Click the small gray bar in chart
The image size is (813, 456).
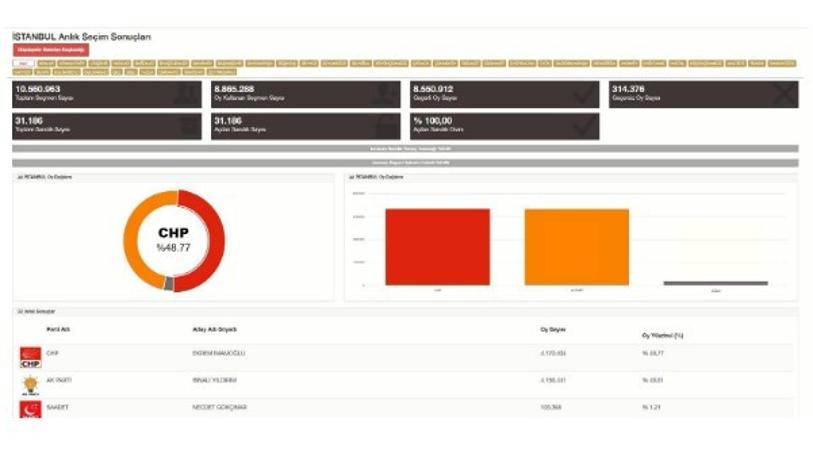click(x=715, y=283)
